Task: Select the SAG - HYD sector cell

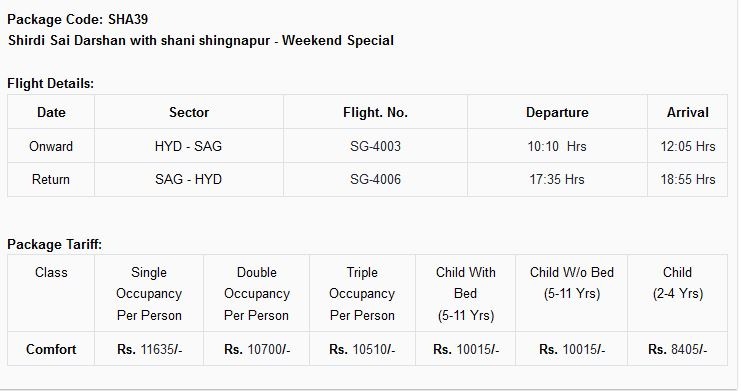Action: pos(188,179)
